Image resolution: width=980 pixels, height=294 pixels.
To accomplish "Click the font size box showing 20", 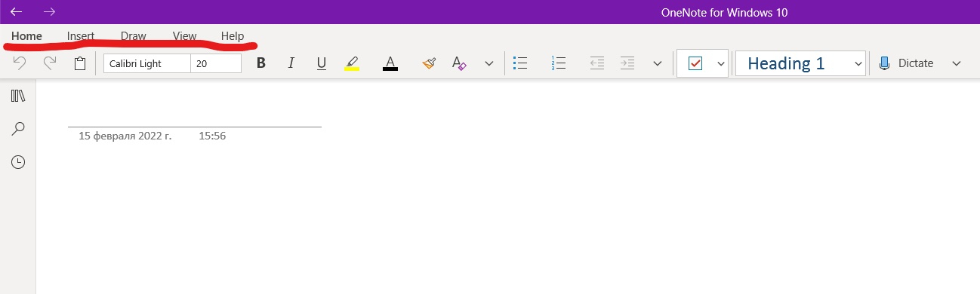I will click(216, 63).
